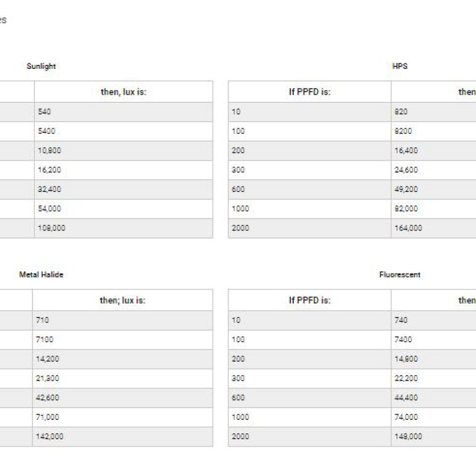Click the 7400 lux value under Fluorescent
This screenshot has height=476, width=476.
(403, 339)
